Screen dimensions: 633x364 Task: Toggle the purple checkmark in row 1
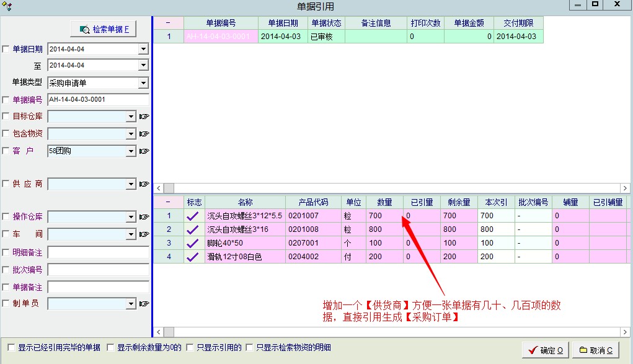tap(193, 216)
